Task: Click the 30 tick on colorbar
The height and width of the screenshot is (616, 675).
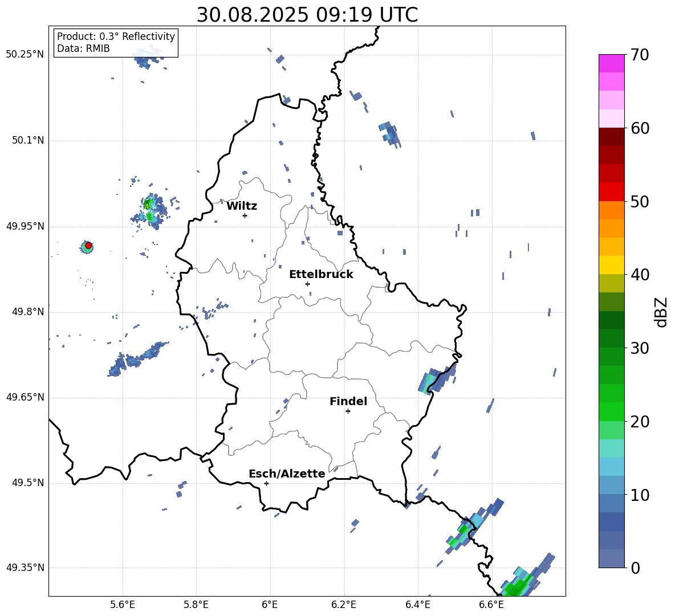Action: tap(639, 348)
